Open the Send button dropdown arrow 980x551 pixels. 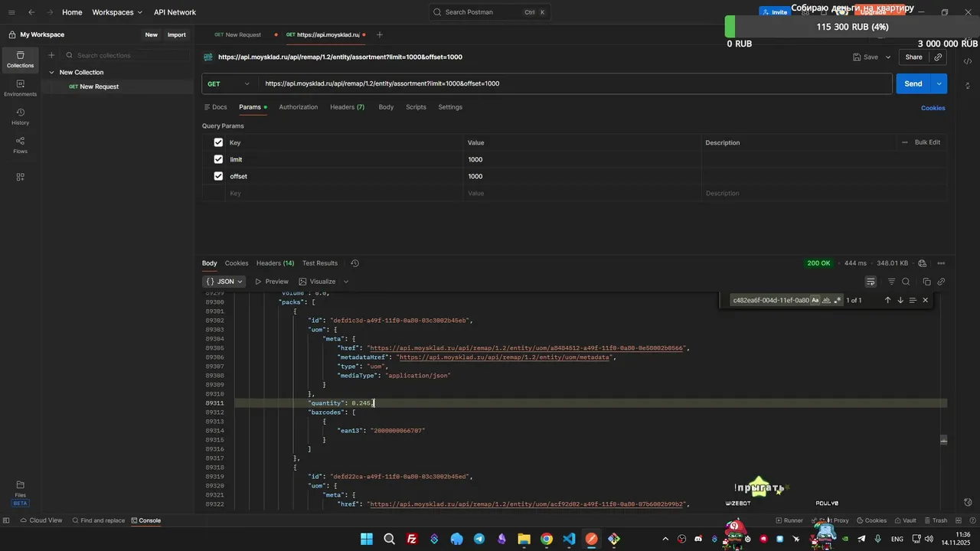coord(939,83)
